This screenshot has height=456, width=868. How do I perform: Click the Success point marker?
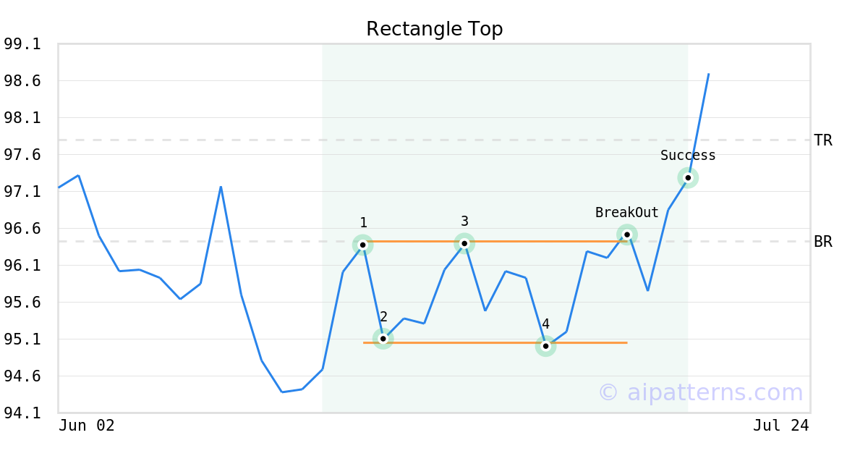[688, 177]
